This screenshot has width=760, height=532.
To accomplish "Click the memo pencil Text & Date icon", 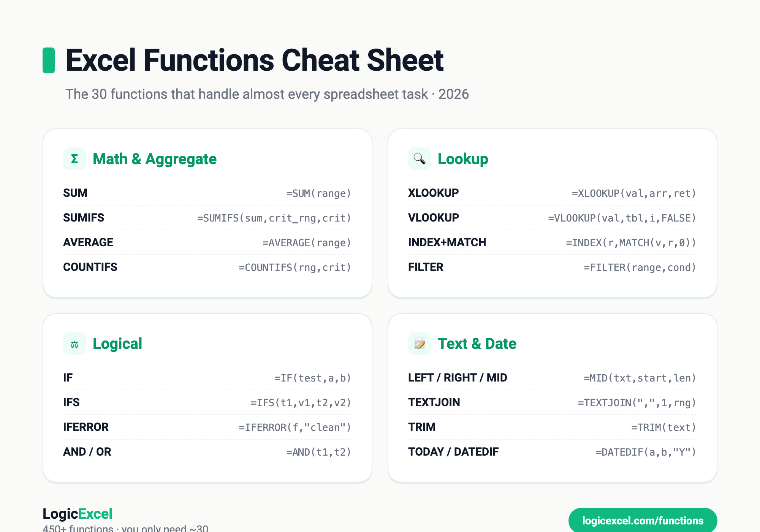I will coord(420,344).
